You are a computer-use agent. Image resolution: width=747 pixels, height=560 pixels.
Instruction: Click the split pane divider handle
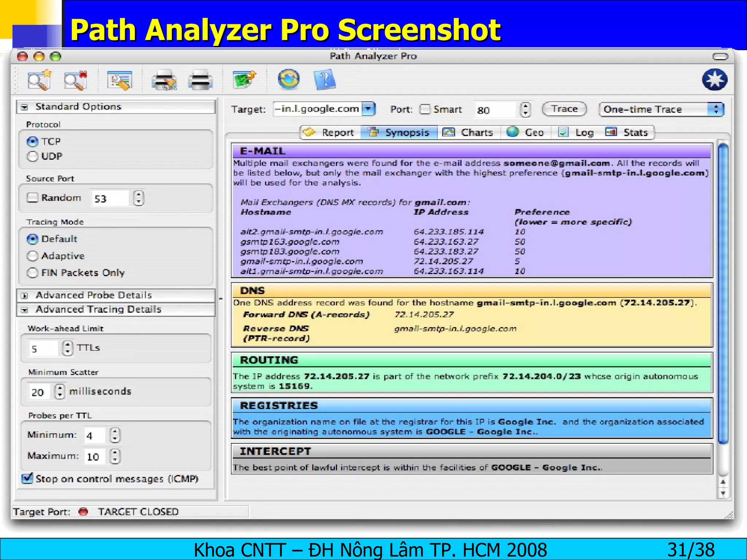pos(221,299)
